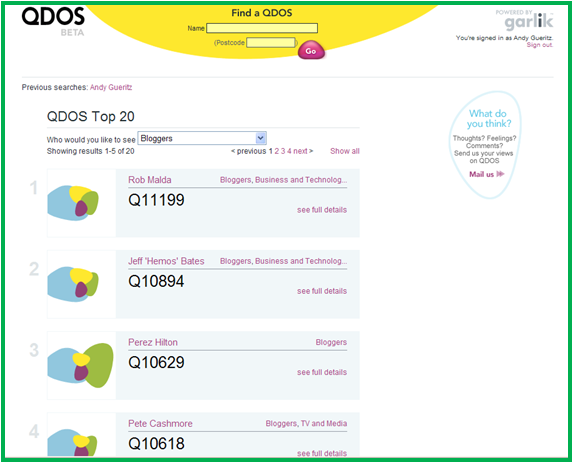Click the garlik logo

528,22
